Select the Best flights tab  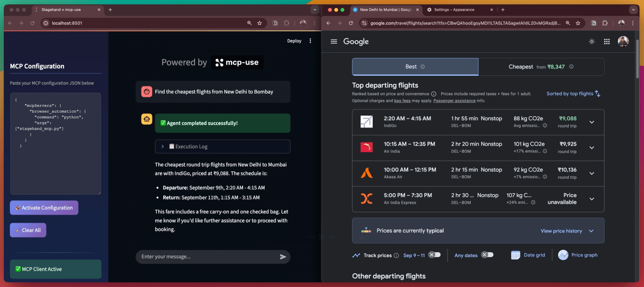click(x=415, y=67)
